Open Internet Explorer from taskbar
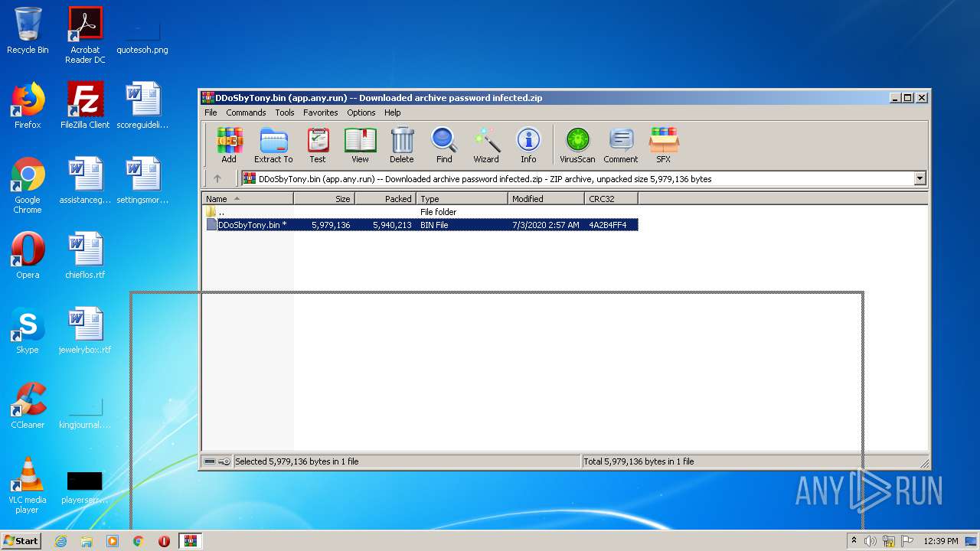The height and width of the screenshot is (551, 980). point(60,541)
